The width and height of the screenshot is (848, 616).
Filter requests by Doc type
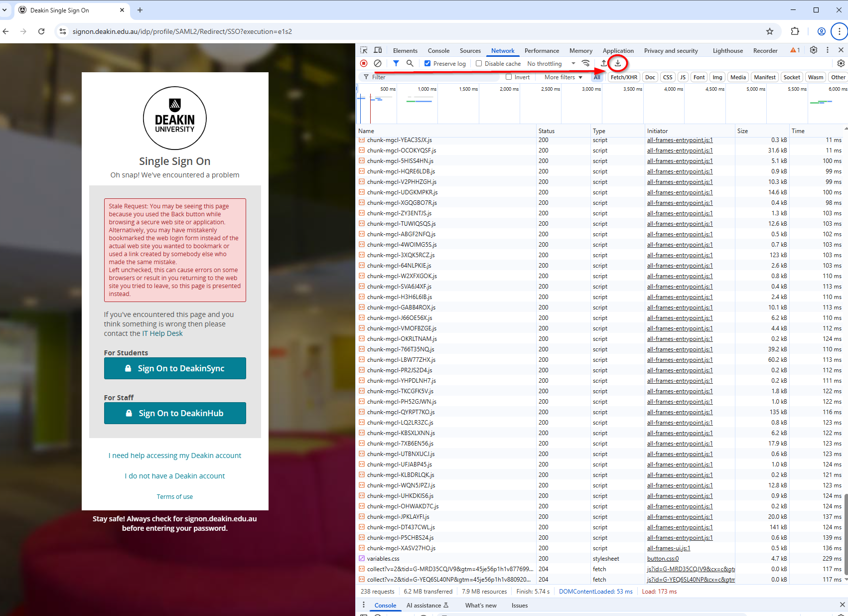click(x=650, y=77)
